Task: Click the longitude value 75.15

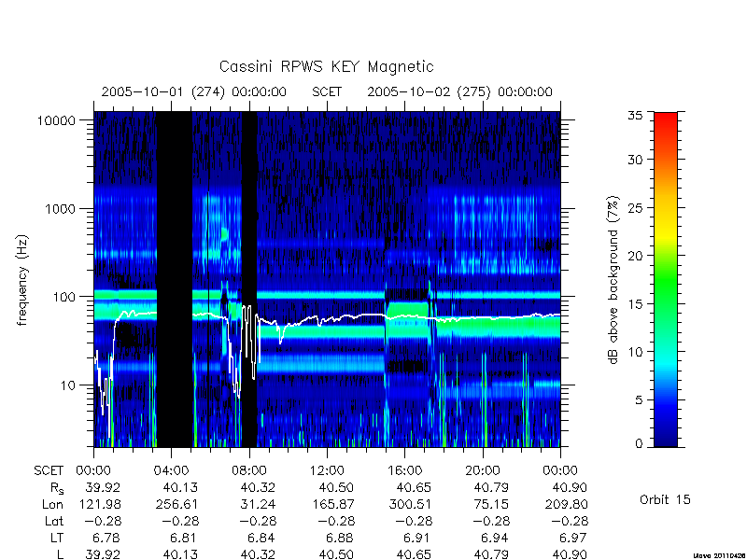Action: point(492,504)
